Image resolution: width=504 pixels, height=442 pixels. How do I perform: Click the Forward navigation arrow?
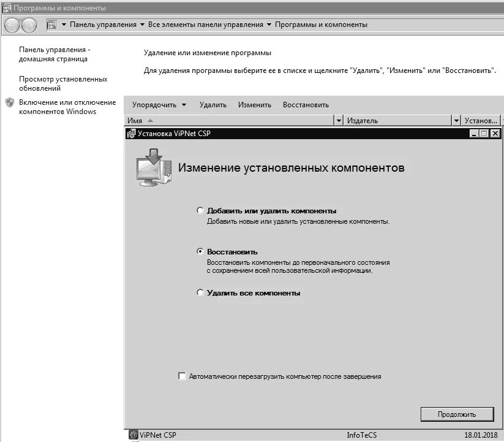tap(29, 25)
